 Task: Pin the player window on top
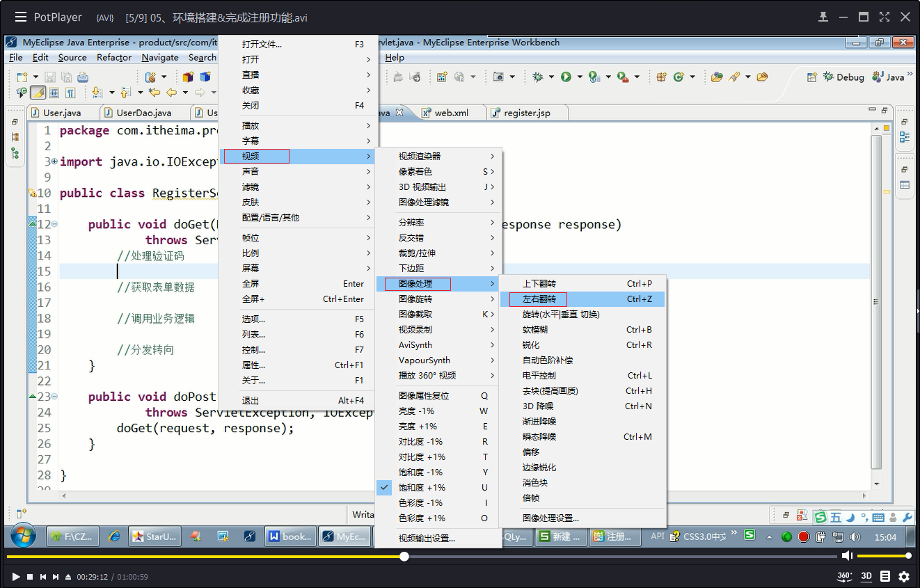(823, 17)
